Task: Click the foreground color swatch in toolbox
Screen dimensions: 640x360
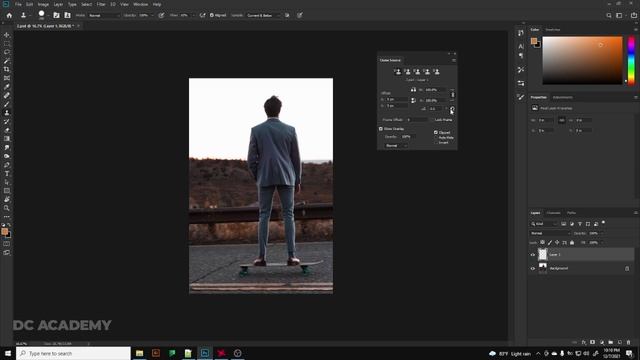Action: click(x=4, y=231)
